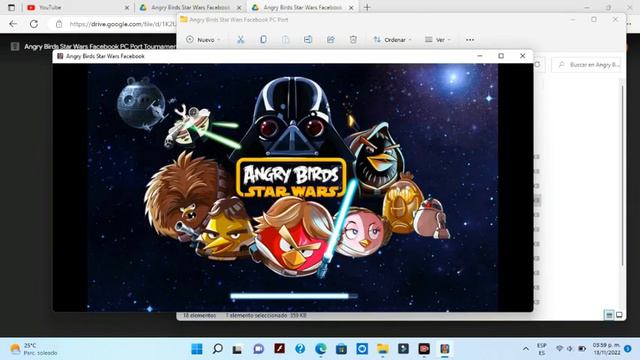640x360 pixels.
Task: Click the Angry Birds Star Wars game logo
Action: (291, 178)
